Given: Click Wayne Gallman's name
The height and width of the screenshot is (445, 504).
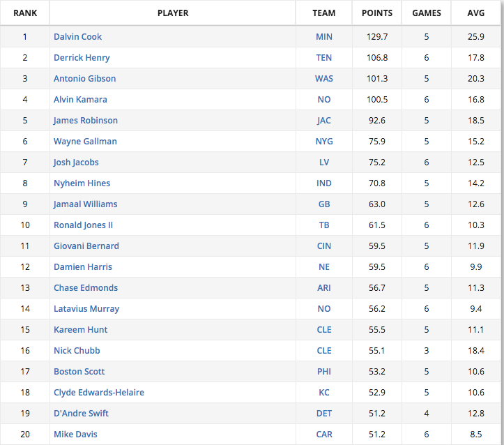Looking at the screenshot, I should pyautogui.click(x=85, y=141).
